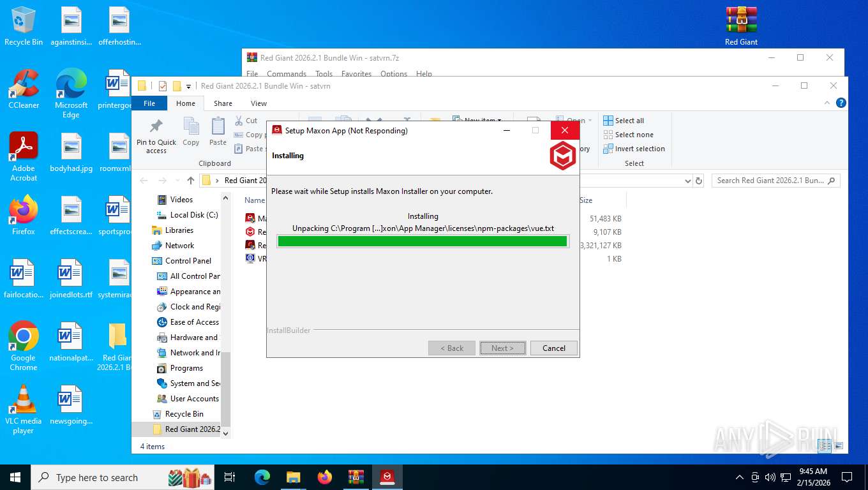The width and height of the screenshot is (868, 490).
Task: Open Explorer Help question mark icon
Action: [x=841, y=103]
